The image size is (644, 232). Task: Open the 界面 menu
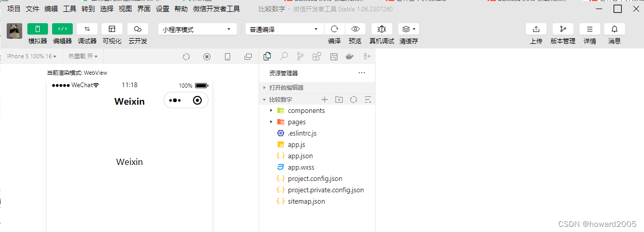[x=144, y=9]
